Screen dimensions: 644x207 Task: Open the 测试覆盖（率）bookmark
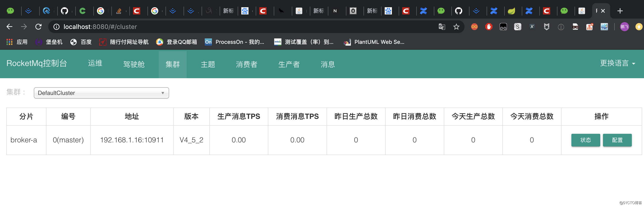point(304,42)
